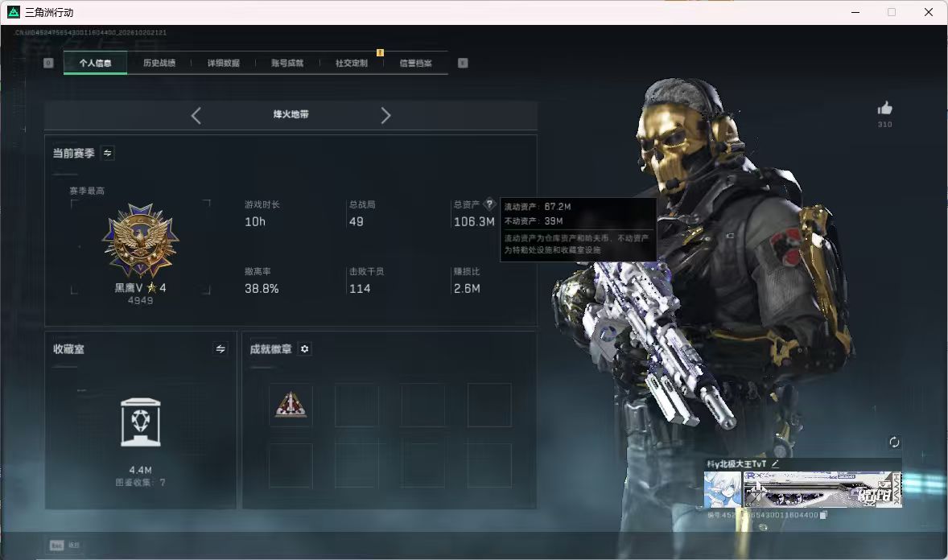Select the 社交定制 tab
The image size is (948, 560).
(351, 63)
